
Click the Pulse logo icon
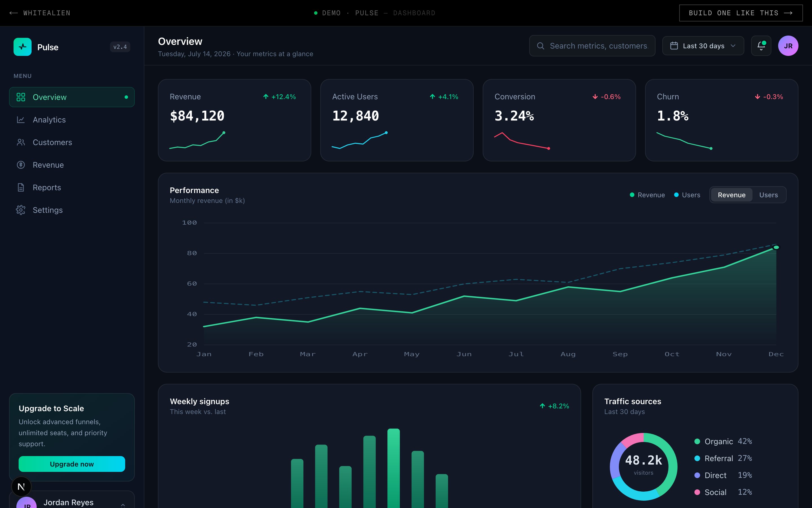(23, 47)
